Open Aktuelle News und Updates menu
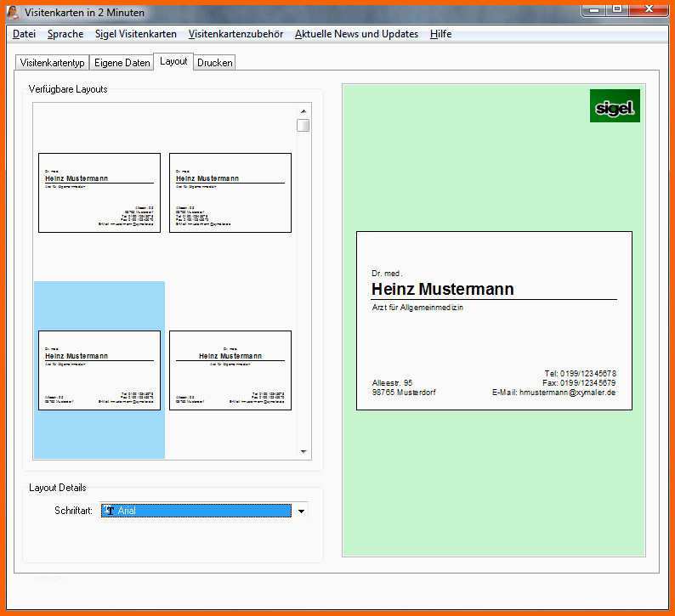The height and width of the screenshot is (616, 675). pos(356,34)
